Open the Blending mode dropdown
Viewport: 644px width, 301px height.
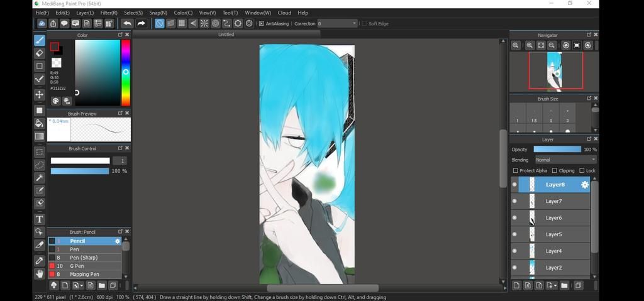coord(565,160)
